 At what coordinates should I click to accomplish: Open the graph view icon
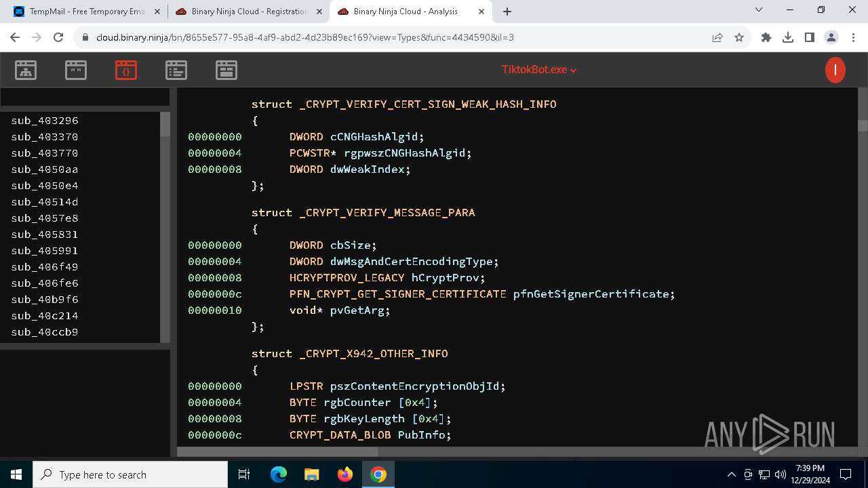[26, 70]
